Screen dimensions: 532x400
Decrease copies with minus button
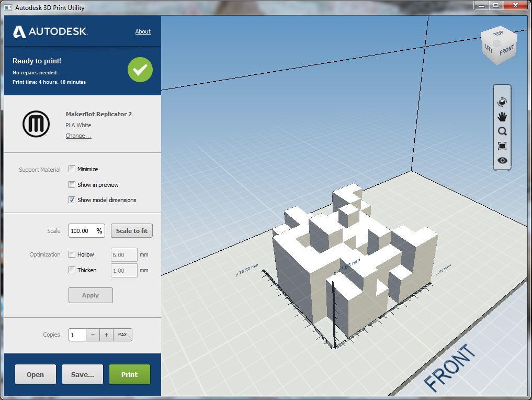click(x=93, y=335)
